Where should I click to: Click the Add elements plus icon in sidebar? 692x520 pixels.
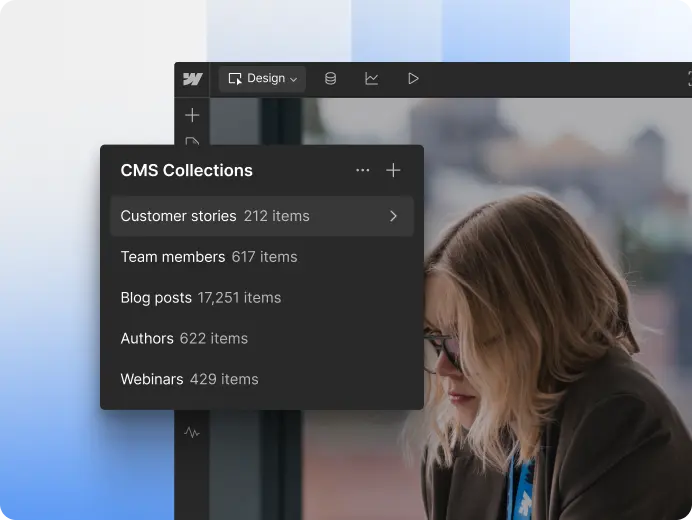point(192,115)
